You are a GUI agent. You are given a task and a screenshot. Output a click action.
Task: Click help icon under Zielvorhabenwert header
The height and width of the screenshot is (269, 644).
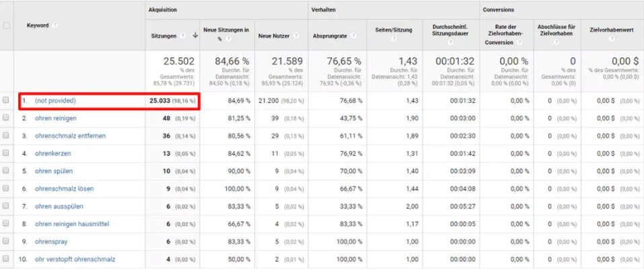tap(612, 38)
